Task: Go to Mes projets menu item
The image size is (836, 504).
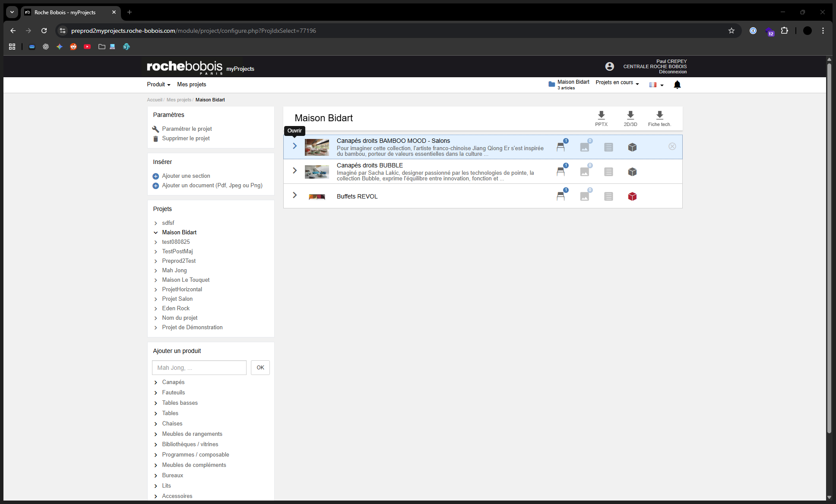Action: (191, 85)
